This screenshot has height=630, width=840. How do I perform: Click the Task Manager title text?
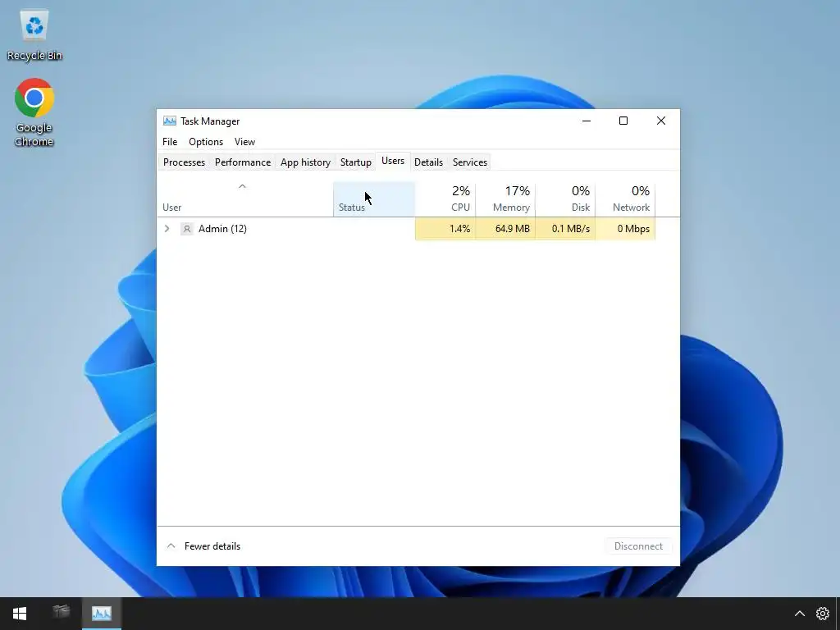point(210,121)
